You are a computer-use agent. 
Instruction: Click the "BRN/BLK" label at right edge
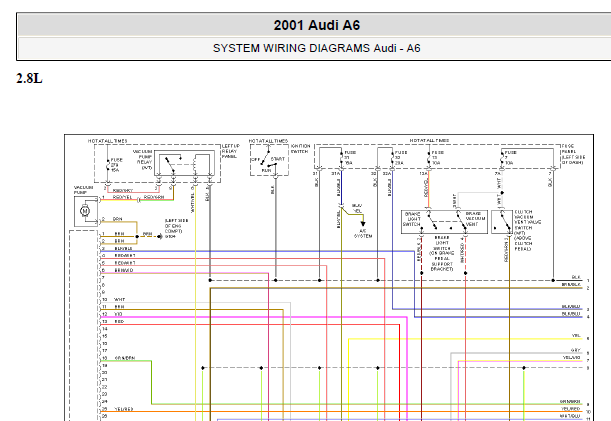[x=571, y=285]
